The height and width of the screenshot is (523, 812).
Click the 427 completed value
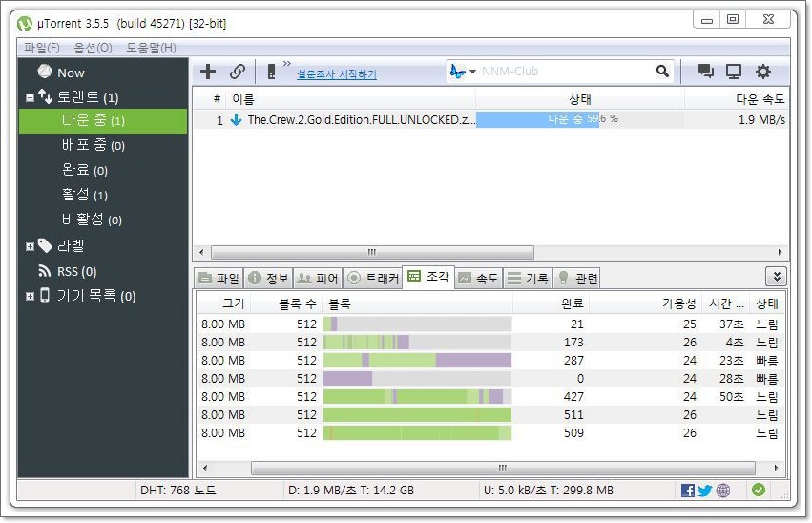point(573,397)
